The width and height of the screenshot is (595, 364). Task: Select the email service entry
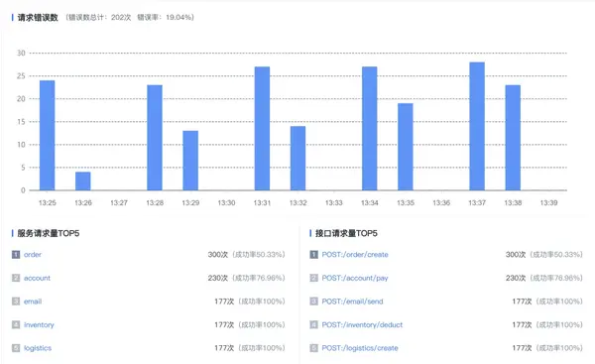tap(33, 302)
